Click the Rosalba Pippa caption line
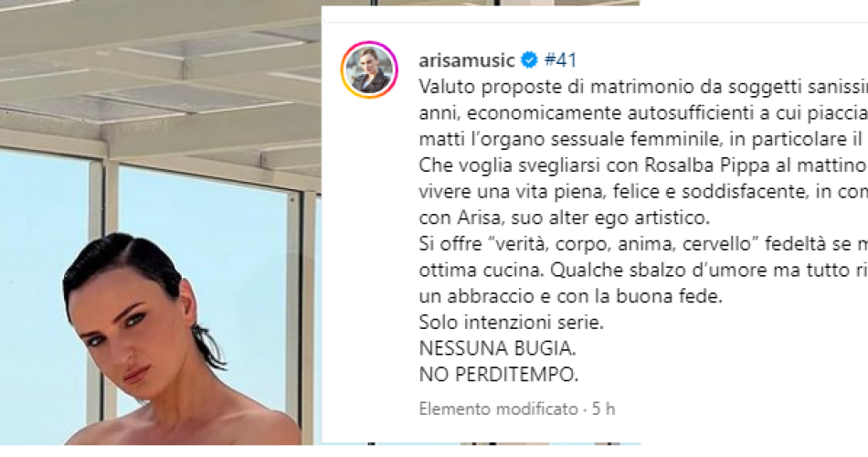This screenshot has width=868, height=457. coord(643,165)
